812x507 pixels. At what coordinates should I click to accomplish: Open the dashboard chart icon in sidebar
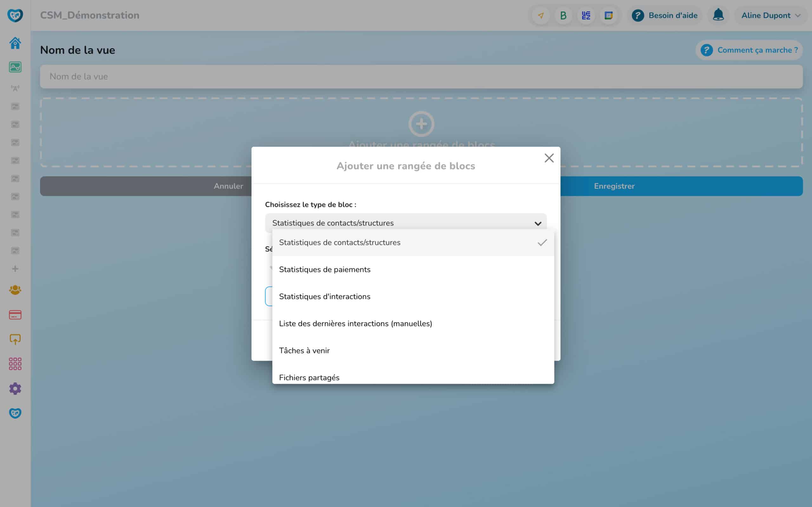[15, 67]
